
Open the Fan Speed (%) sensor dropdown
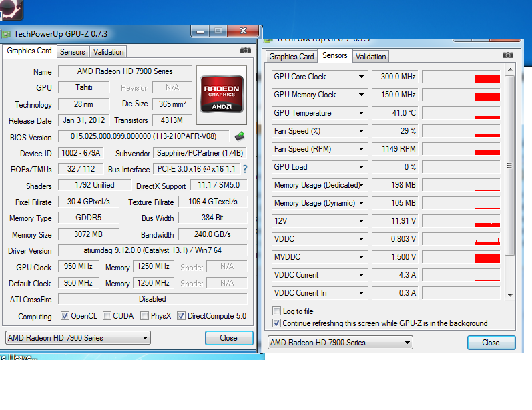click(x=362, y=131)
